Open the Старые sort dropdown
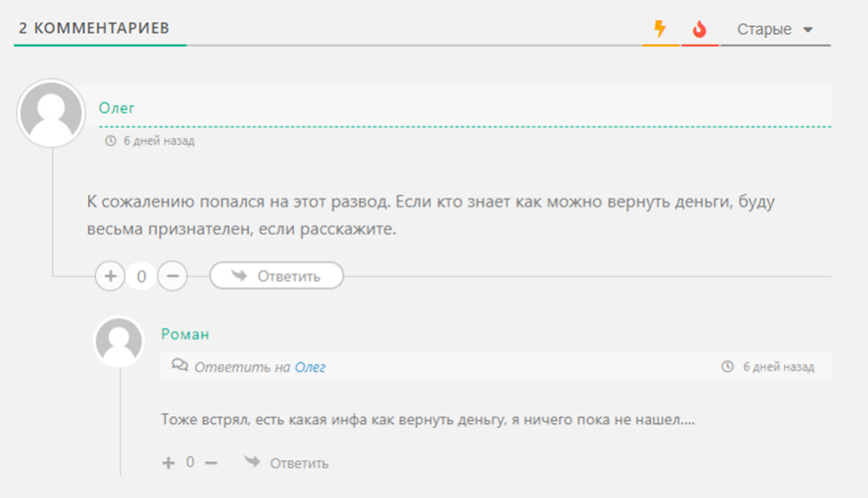 point(775,30)
